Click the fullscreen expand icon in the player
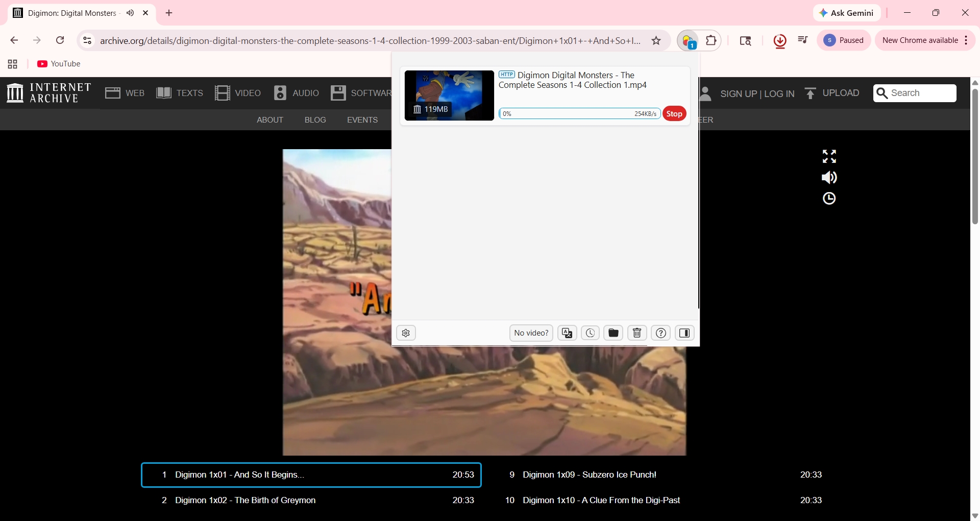 (x=829, y=156)
